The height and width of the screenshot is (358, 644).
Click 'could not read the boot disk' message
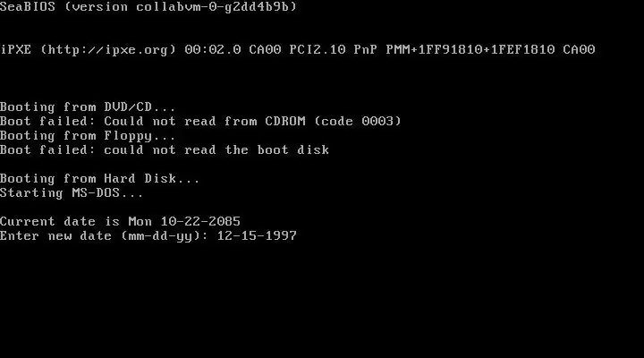(x=216, y=149)
